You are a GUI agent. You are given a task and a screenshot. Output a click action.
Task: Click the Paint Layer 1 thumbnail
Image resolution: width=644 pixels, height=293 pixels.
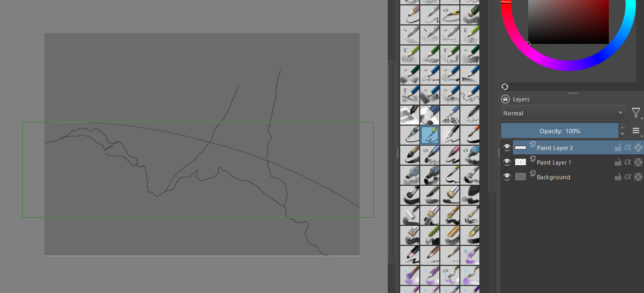click(x=521, y=162)
